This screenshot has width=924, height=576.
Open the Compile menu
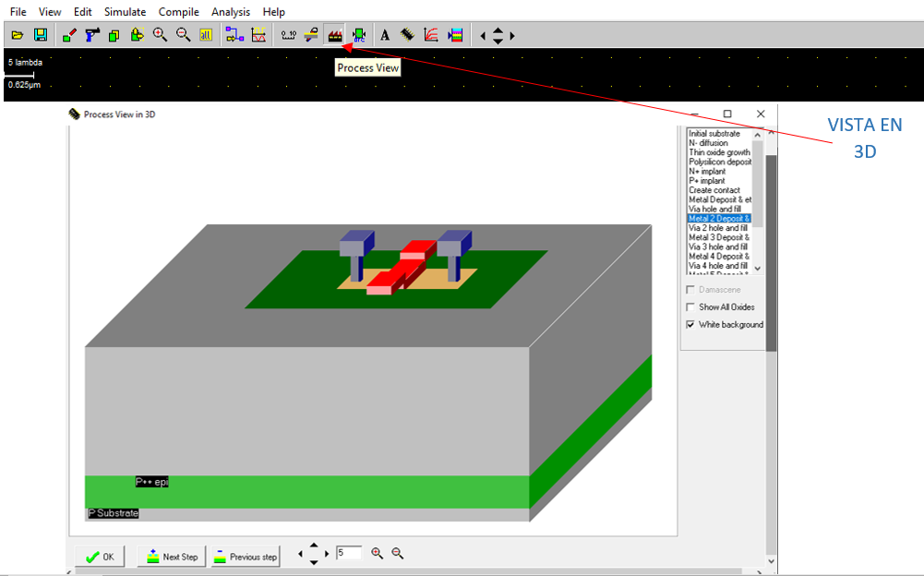click(178, 12)
